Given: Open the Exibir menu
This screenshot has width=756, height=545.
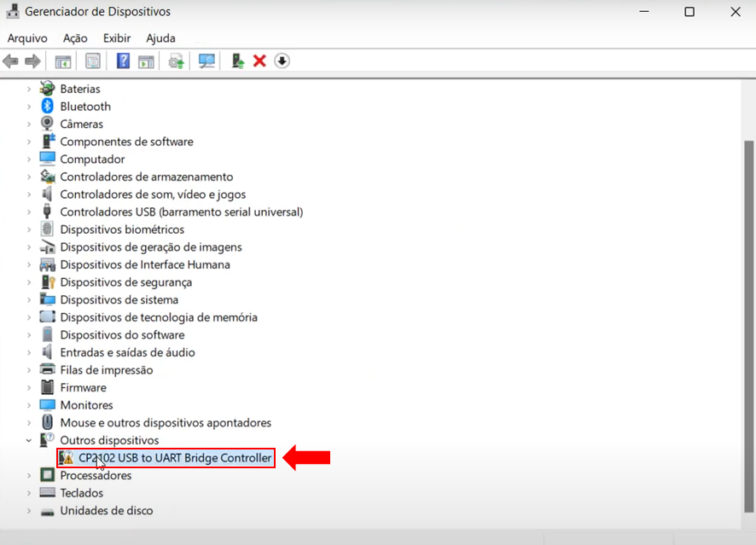Looking at the screenshot, I should [117, 38].
